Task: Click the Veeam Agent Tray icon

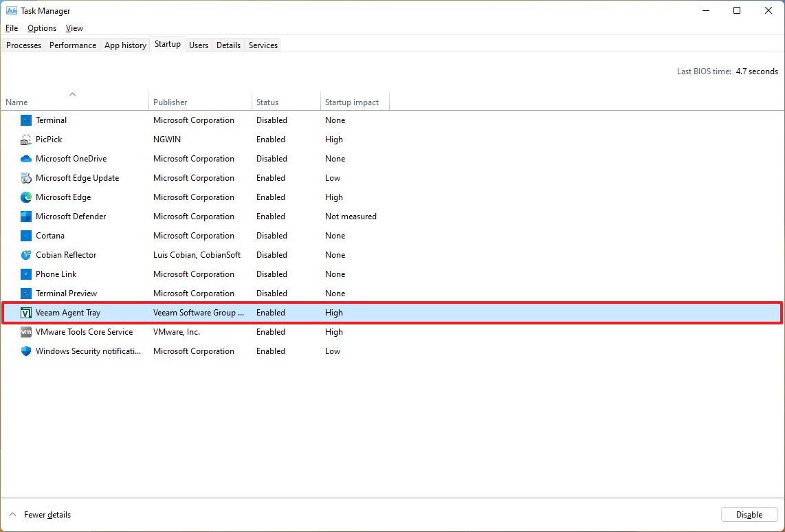Action: [25, 313]
